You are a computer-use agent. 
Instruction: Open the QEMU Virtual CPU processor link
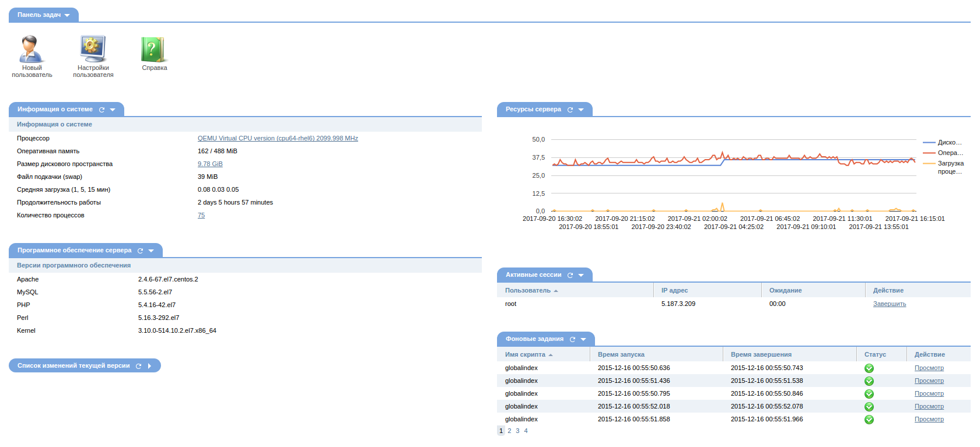[278, 139]
